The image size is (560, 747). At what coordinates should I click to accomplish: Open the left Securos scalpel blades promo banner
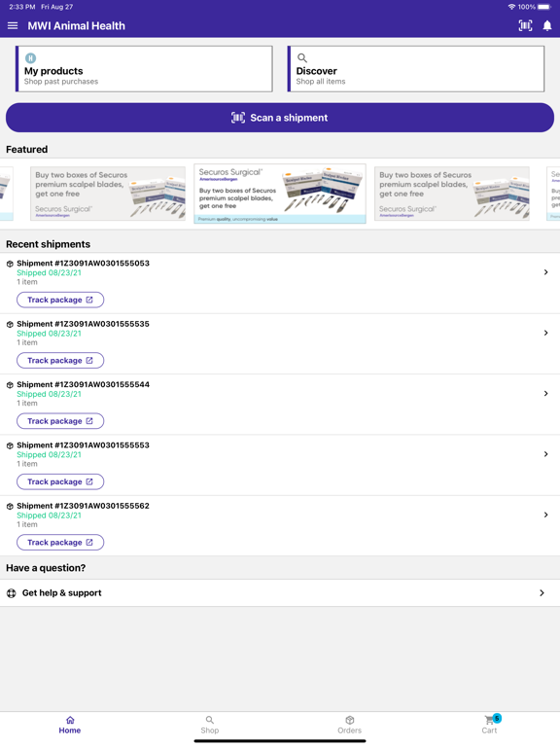[108, 194]
